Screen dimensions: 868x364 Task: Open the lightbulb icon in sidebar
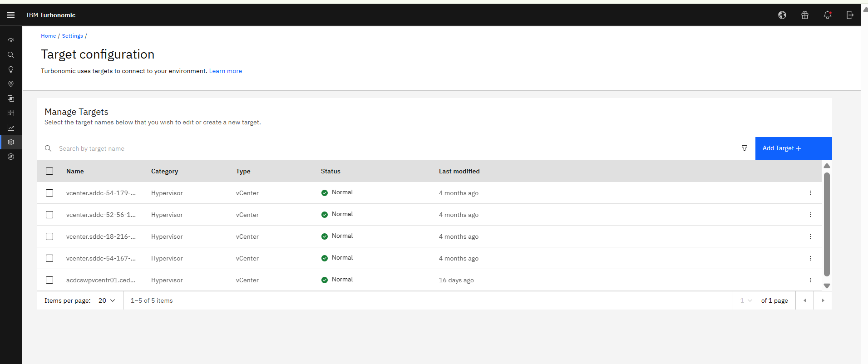tap(11, 69)
